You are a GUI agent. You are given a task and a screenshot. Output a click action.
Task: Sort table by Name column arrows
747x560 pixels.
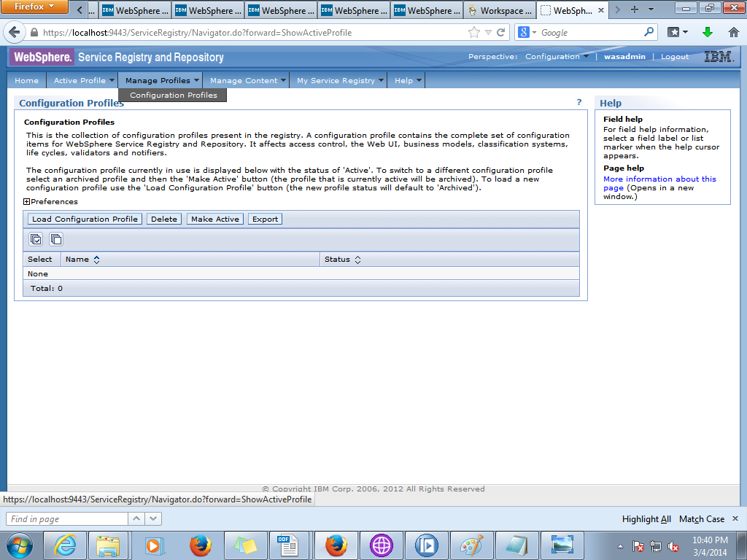pos(97,260)
